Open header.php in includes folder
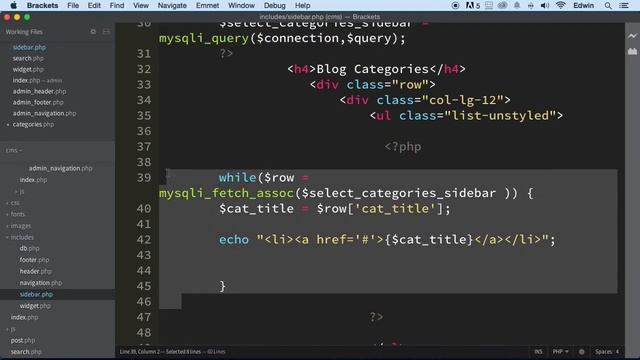 36,271
